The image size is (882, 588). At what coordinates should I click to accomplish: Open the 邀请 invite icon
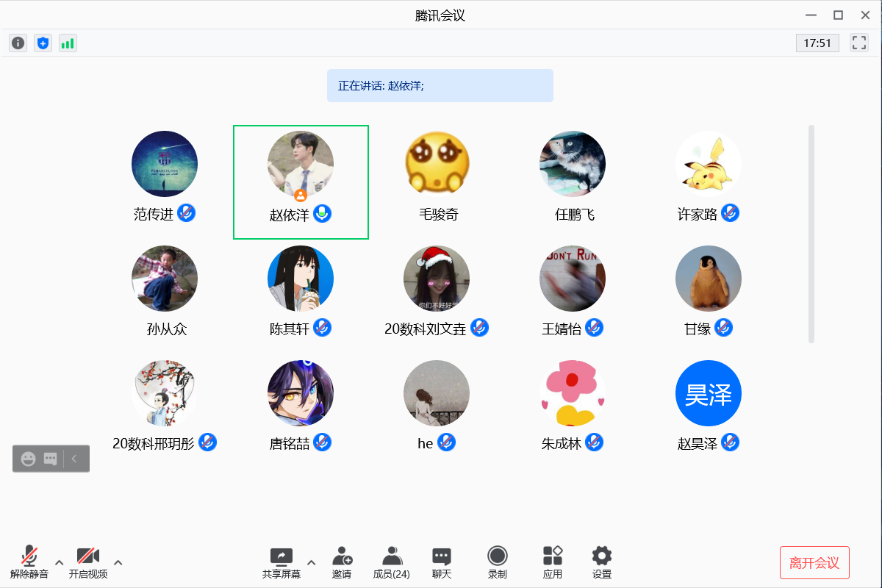[x=342, y=562]
